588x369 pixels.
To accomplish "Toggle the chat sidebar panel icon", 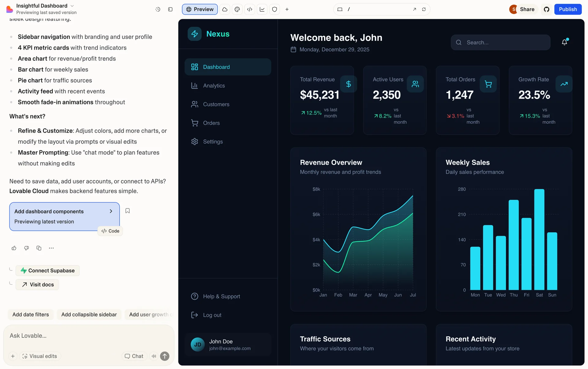I will click(x=170, y=9).
